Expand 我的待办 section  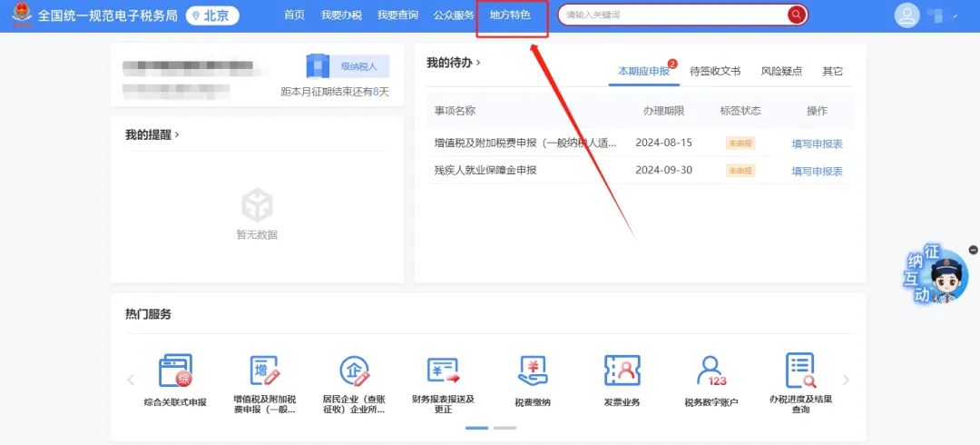point(454,63)
